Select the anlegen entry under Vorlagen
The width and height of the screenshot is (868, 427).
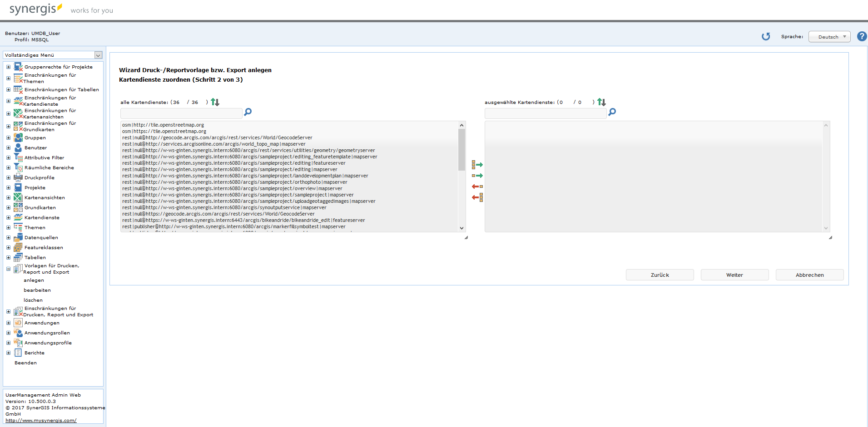pos(34,280)
